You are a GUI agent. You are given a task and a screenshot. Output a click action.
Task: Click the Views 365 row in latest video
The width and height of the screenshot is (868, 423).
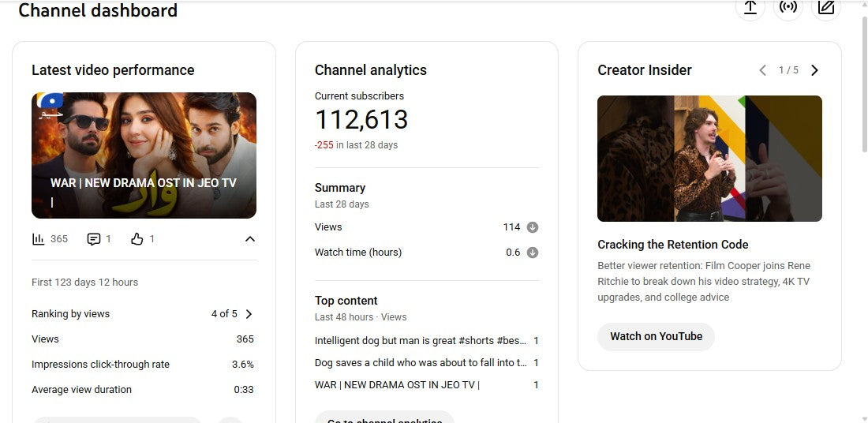tap(143, 339)
